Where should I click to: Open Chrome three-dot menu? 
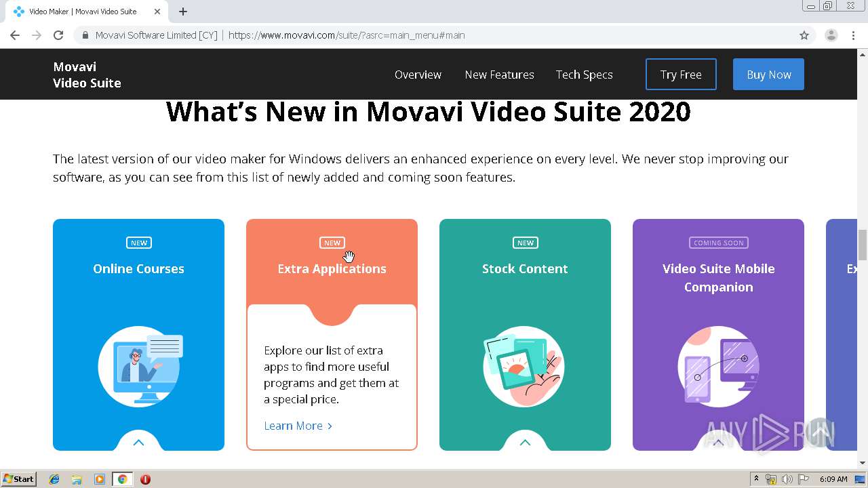(853, 35)
